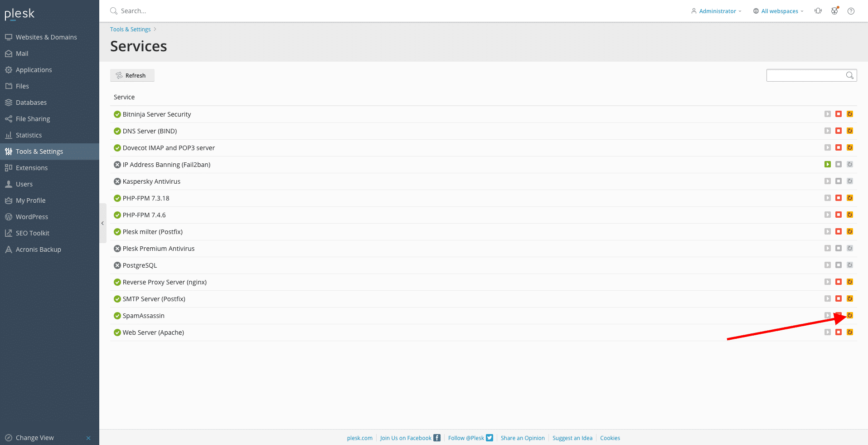
Task: Restart the PHP-FPM 7.4.6 service
Action: pyautogui.click(x=850, y=215)
